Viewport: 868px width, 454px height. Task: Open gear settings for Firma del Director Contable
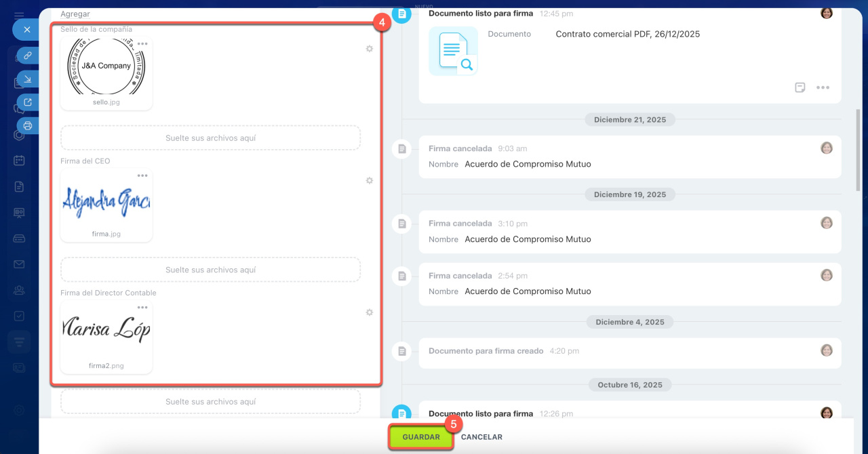pos(370,312)
